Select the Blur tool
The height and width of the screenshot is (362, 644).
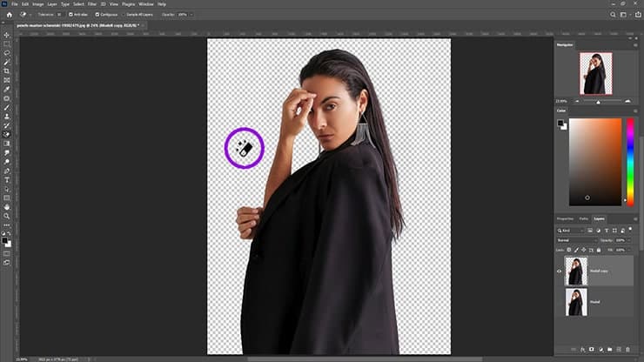[7, 153]
